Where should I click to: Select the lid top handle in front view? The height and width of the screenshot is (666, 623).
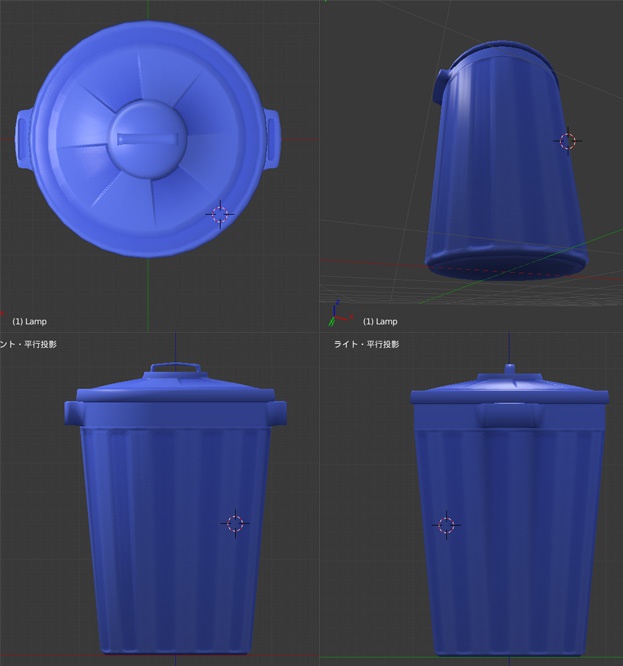[176, 367]
